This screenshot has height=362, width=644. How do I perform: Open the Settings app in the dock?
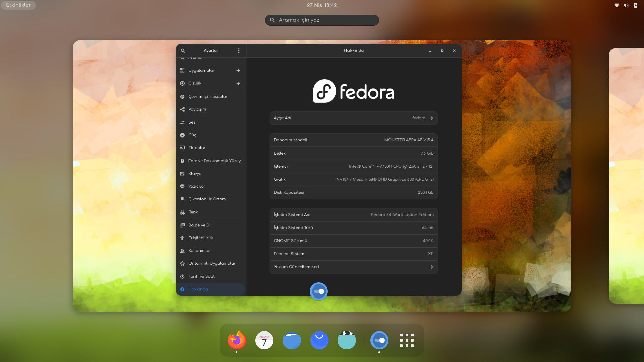tap(379, 340)
